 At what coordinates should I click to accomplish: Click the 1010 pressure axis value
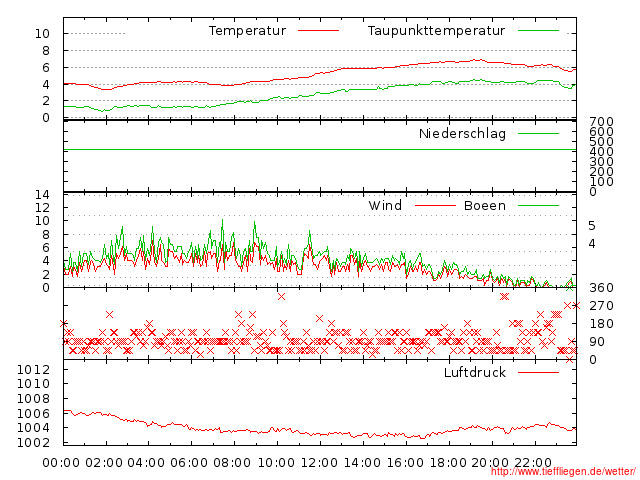[x=33, y=384]
